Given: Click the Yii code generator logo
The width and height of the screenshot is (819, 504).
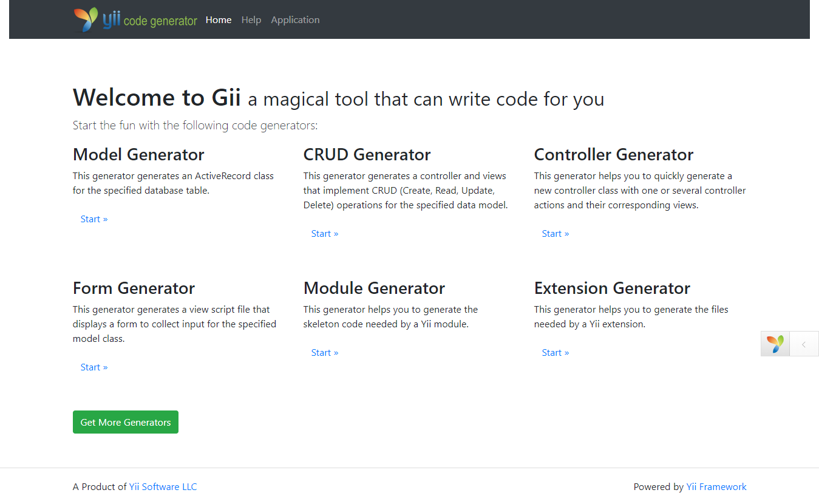Looking at the screenshot, I should click(x=135, y=19).
